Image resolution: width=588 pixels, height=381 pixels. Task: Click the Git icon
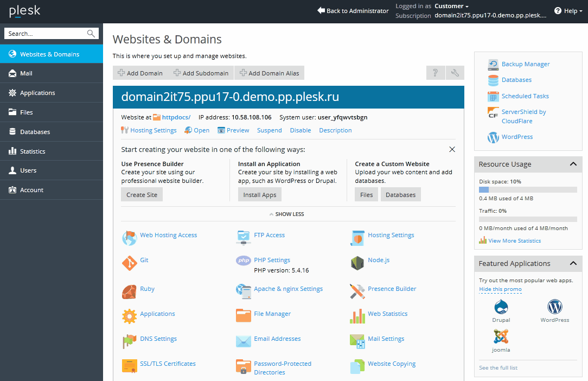130,263
